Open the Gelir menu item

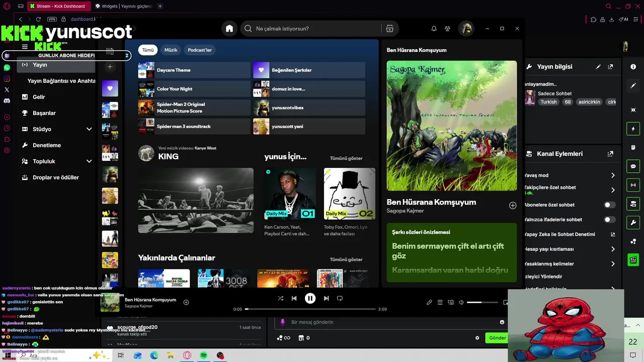[x=39, y=97]
